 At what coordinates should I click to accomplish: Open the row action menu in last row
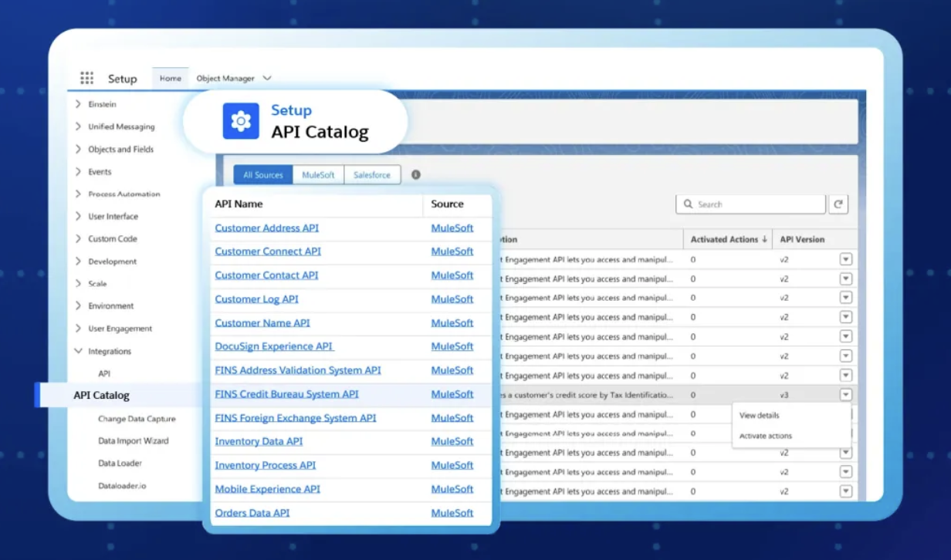click(x=846, y=491)
